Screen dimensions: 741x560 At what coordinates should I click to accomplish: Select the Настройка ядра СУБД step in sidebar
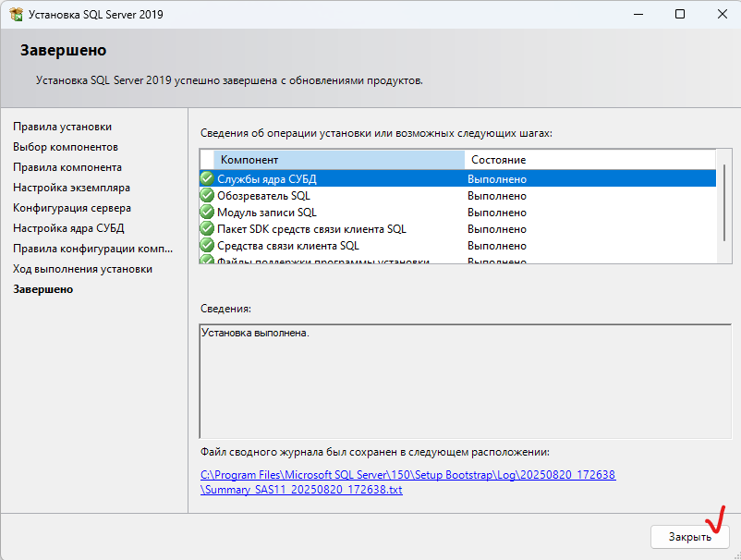pos(68,228)
